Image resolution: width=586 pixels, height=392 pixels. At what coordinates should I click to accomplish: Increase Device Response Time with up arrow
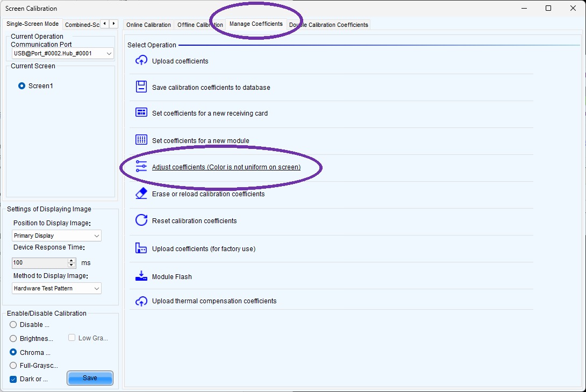coord(72,260)
